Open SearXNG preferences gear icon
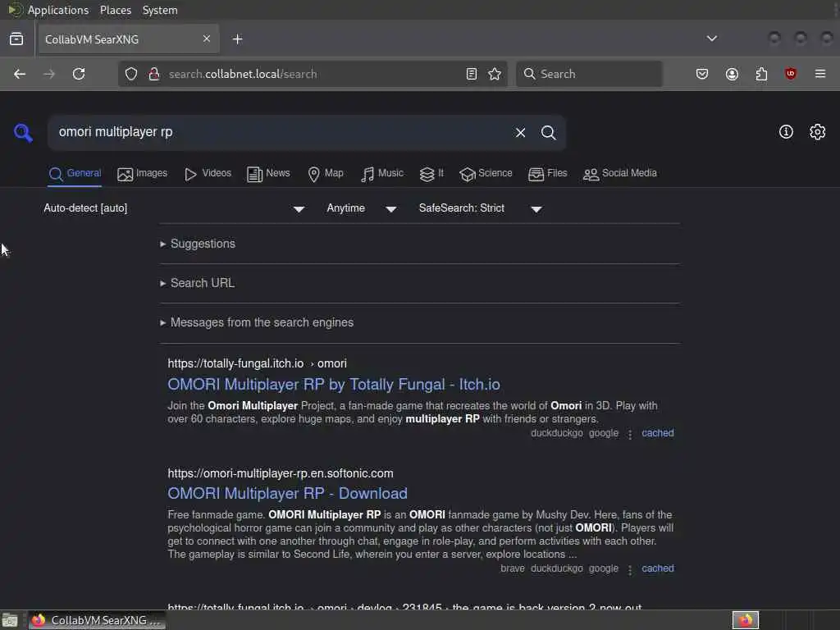The image size is (840, 630). click(x=818, y=132)
